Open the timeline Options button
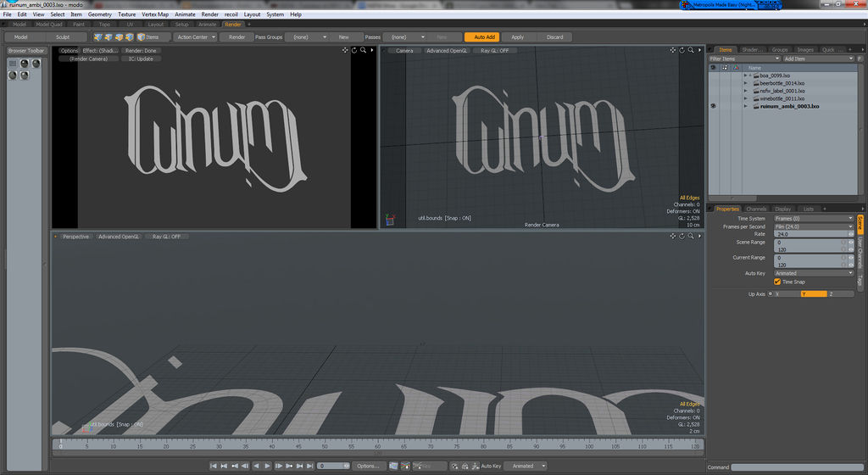 click(x=368, y=467)
